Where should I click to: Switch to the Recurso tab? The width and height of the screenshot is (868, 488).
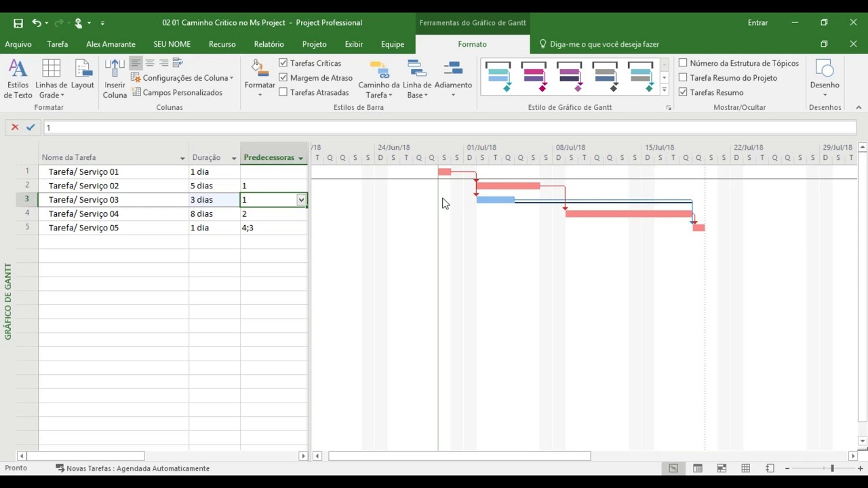[222, 44]
